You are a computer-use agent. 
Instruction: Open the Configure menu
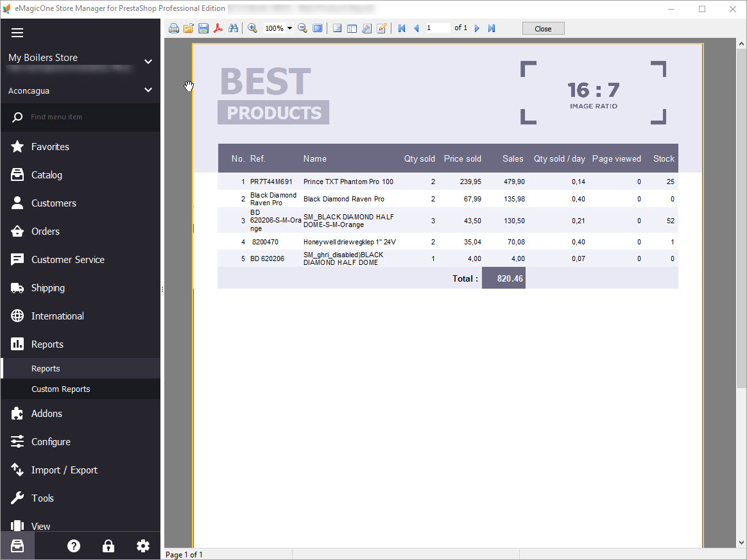(80, 442)
